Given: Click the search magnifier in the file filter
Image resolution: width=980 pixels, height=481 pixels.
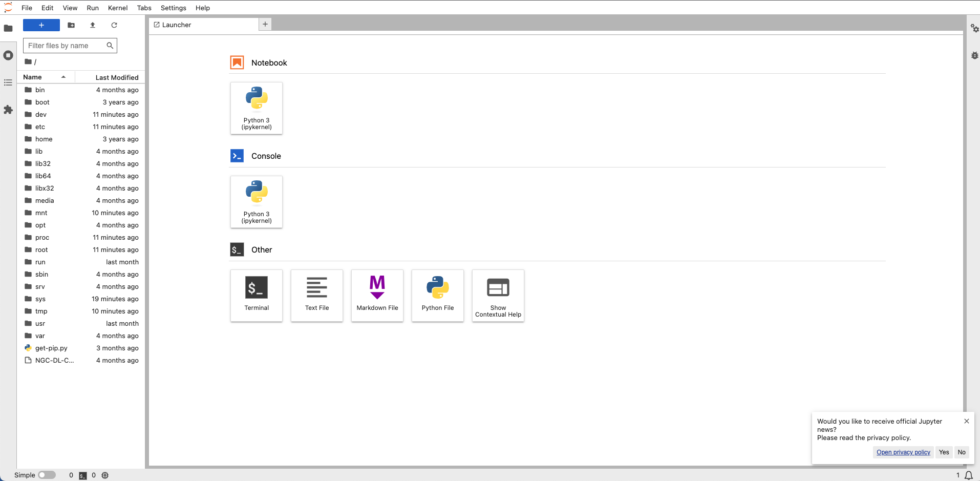Looking at the screenshot, I should (110, 46).
